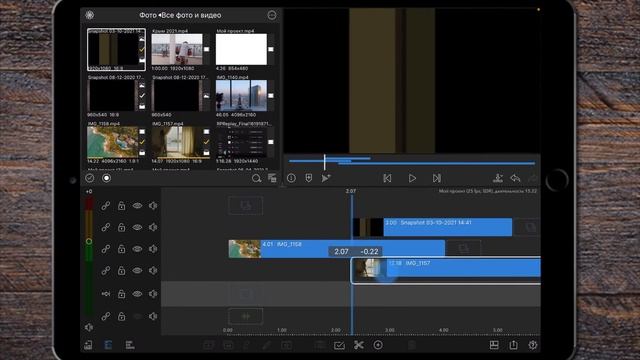Click the preview scrubber position marker

(x=324, y=162)
